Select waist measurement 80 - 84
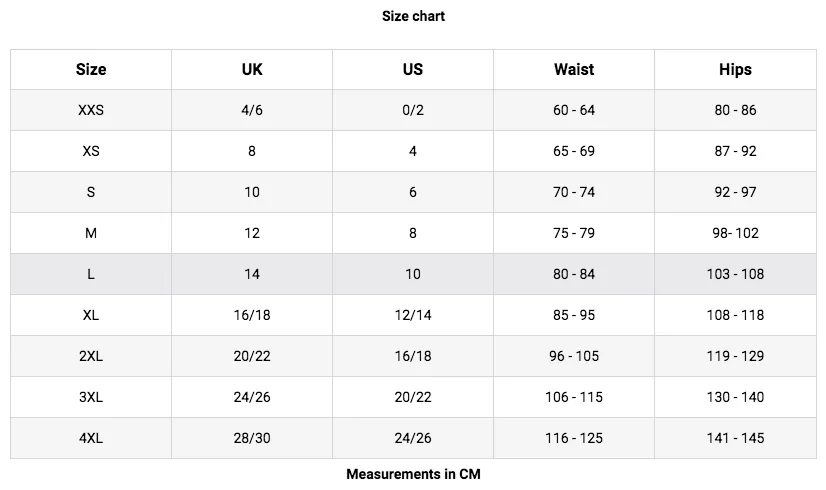This screenshot has width=826, height=490. pyautogui.click(x=574, y=274)
